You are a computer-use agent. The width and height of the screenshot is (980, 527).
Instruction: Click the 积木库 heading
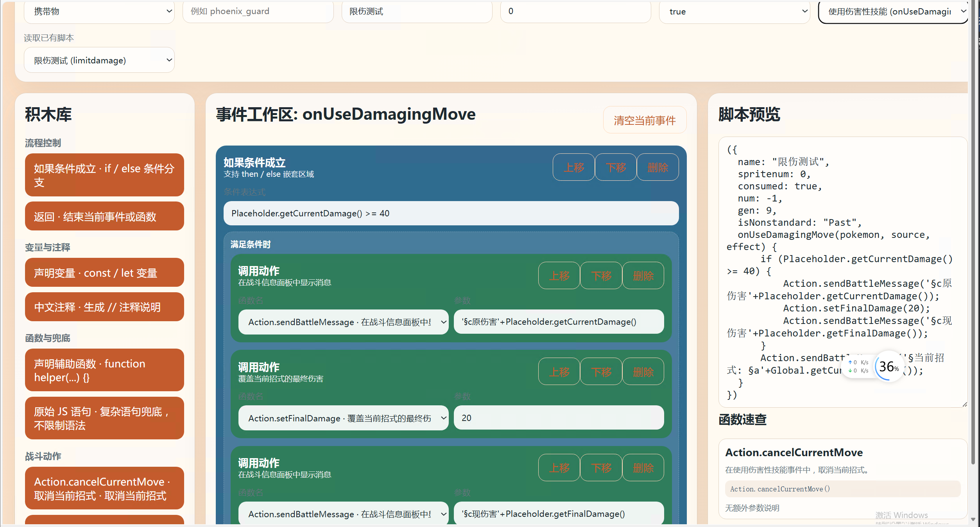[48, 115]
